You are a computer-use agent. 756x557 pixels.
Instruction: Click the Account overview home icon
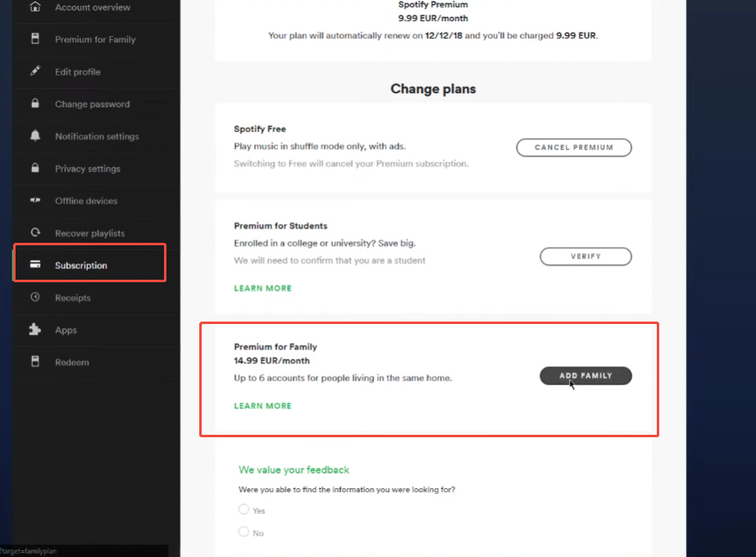pos(35,7)
